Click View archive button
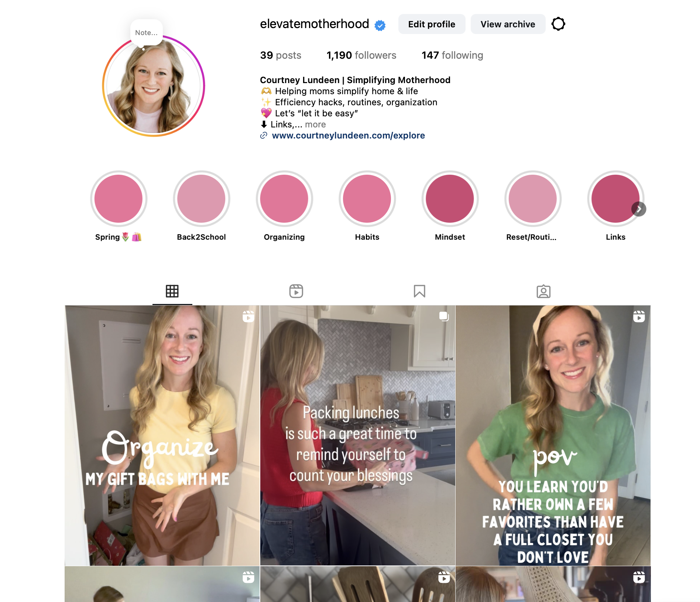 tap(508, 24)
